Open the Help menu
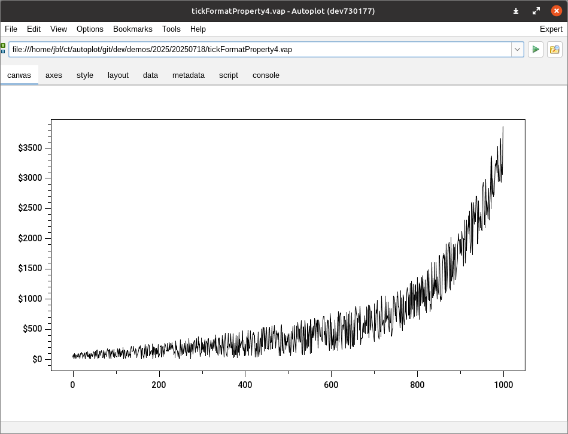 pyautogui.click(x=198, y=29)
